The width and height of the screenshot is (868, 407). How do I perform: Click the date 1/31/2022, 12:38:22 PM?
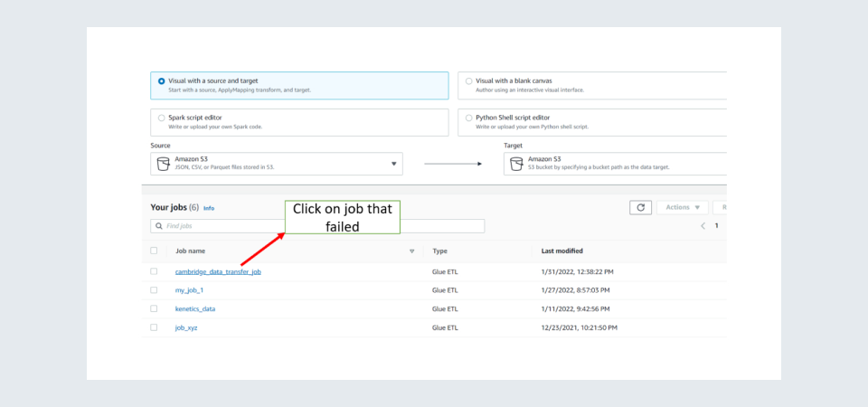click(578, 272)
